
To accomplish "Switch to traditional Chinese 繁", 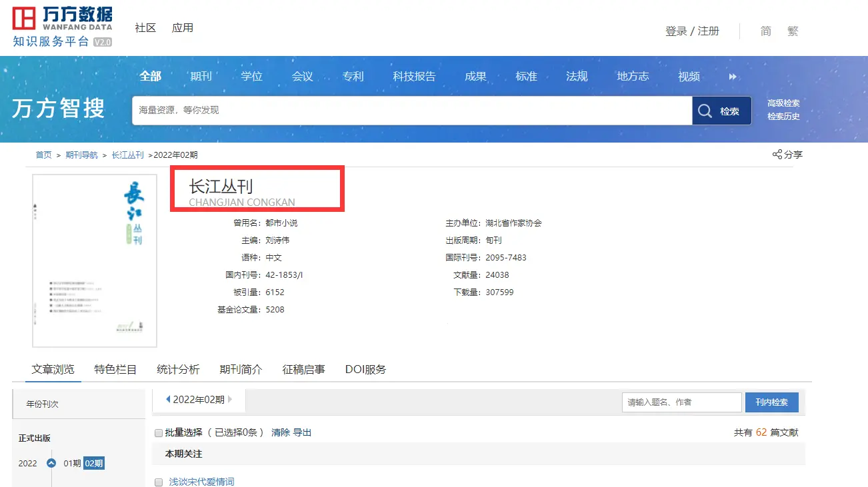I will [793, 31].
